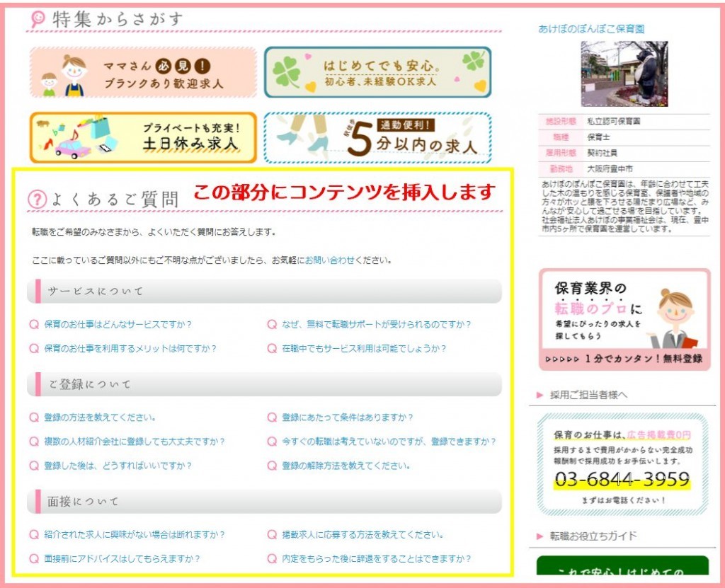Click the question mark icon next to よくあるご質問
This screenshot has width=725, height=588.
(37, 200)
